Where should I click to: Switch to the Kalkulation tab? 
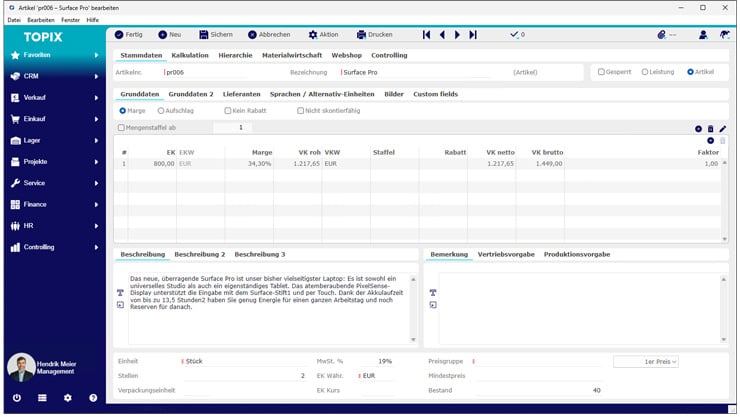coord(190,55)
